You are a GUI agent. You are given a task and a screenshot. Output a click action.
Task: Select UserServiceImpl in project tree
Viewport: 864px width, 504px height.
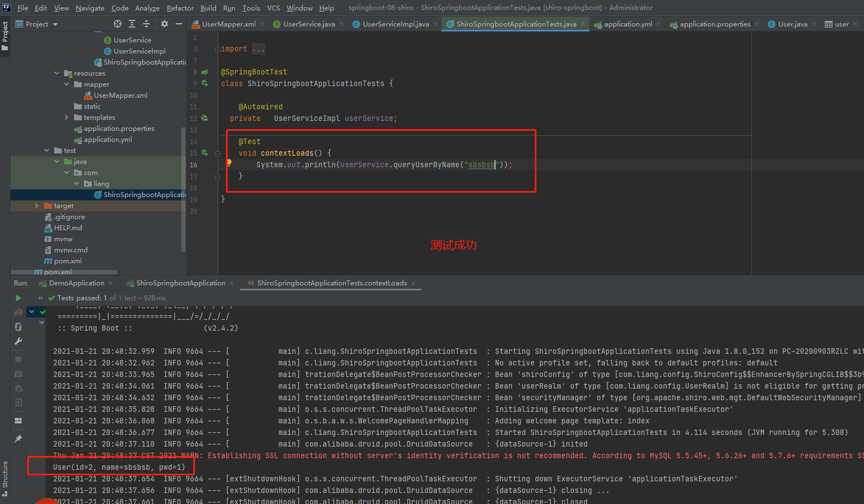(139, 51)
